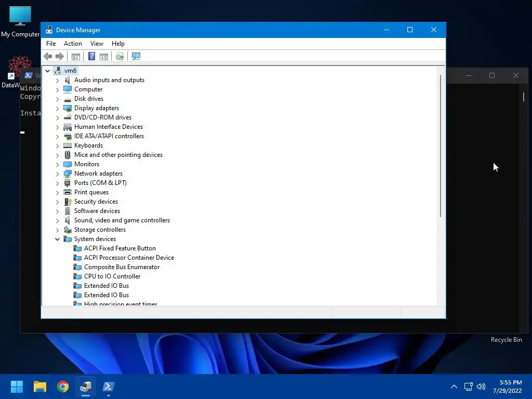Expand the Monitors category
This screenshot has width=532, height=399.
57,165
